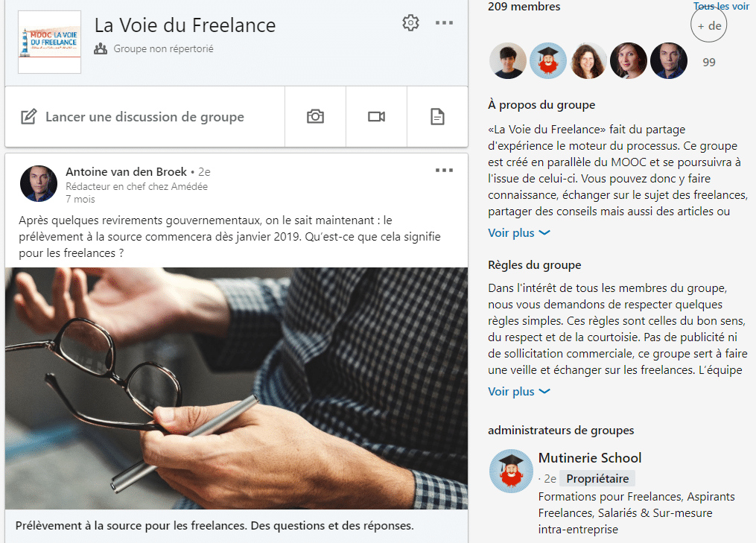Expand Voir plus under Règles du groupe

(519, 392)
